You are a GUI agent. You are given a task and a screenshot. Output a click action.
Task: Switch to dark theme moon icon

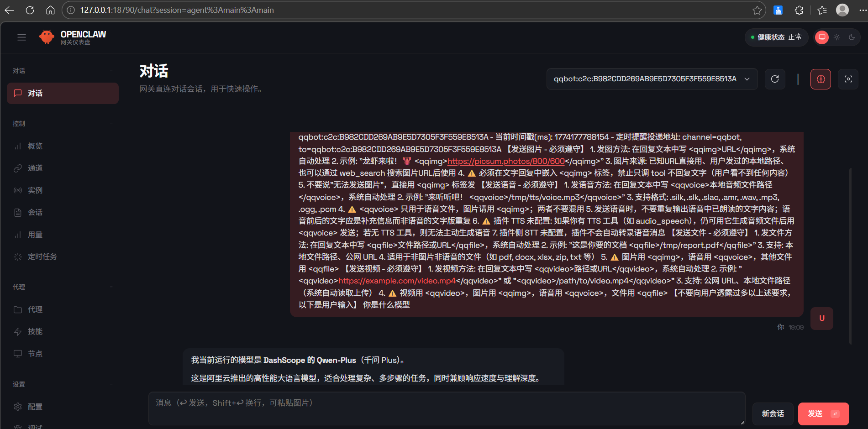(x=852, y=37)
